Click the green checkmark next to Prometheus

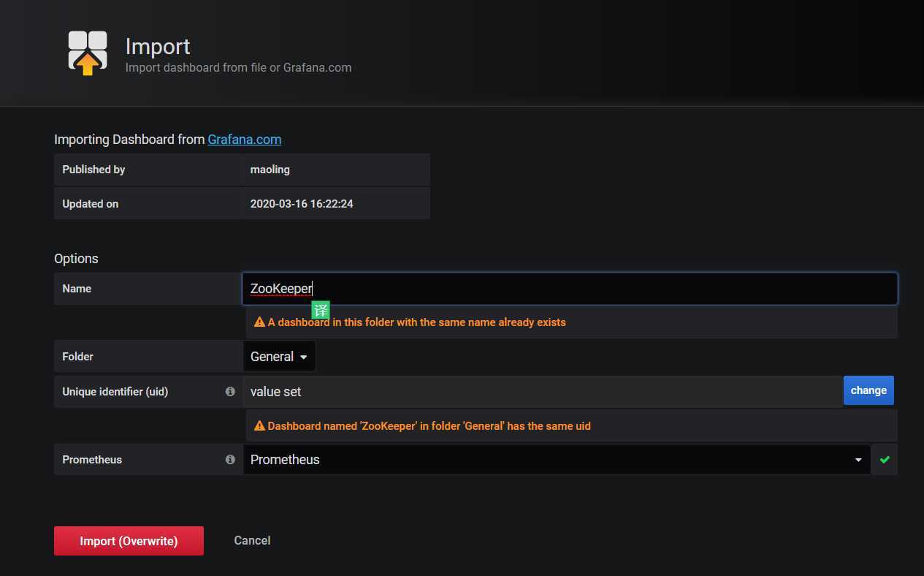885,460
